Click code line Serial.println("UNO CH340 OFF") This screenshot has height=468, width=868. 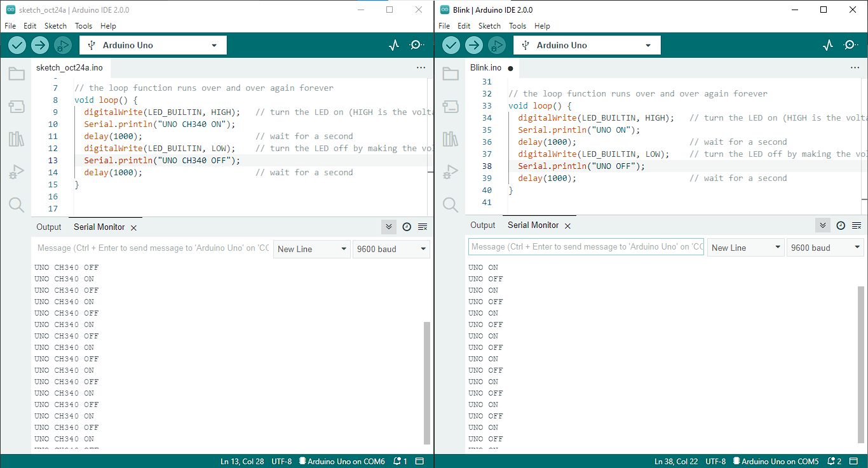tap(163, 161)
